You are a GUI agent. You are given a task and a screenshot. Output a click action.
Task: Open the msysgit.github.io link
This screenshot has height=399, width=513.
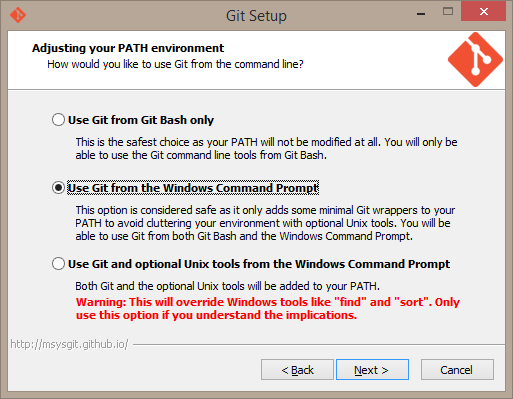[69, 344]
